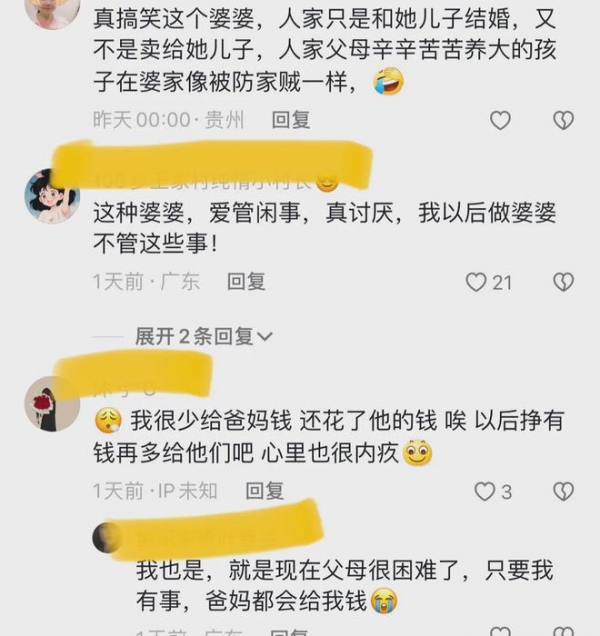600x636 pixels.
Task: Dislike the Guizhou comment with broken heart
Action: point(563,120)
